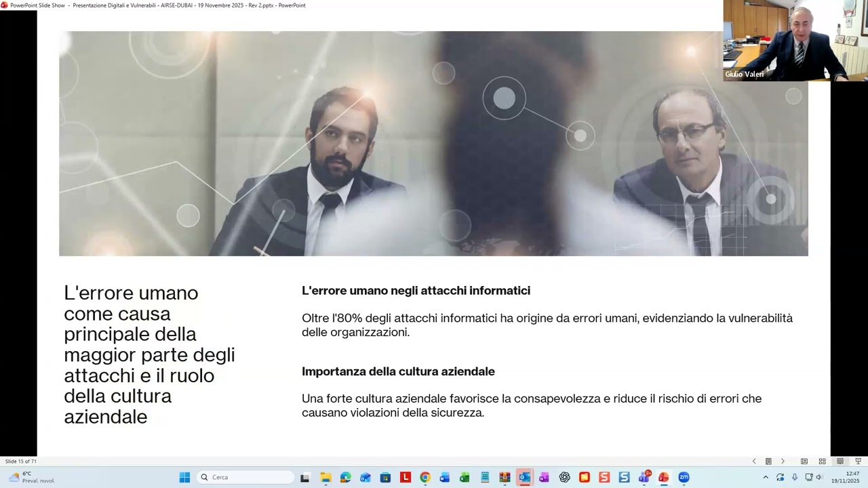The height and width of the screenshot is (488, 868).
Task: Select Slide Show view icon in status bar
Action: pos(858,462)
